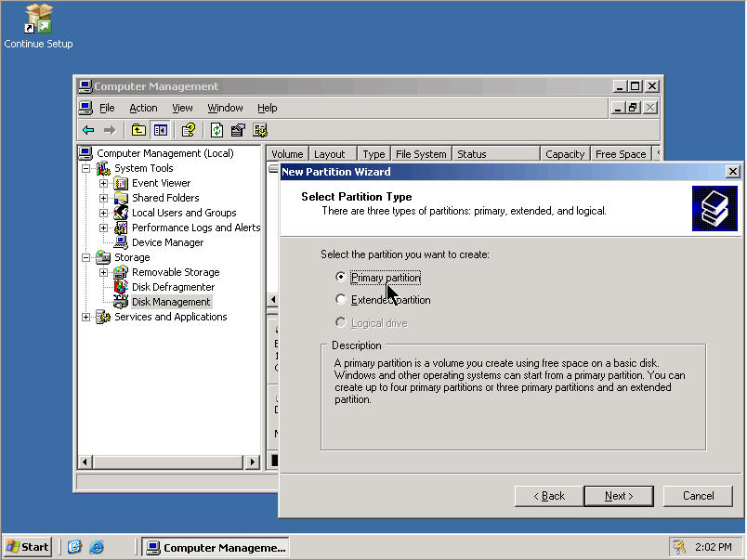Click the Type column header

click(374, 154)
